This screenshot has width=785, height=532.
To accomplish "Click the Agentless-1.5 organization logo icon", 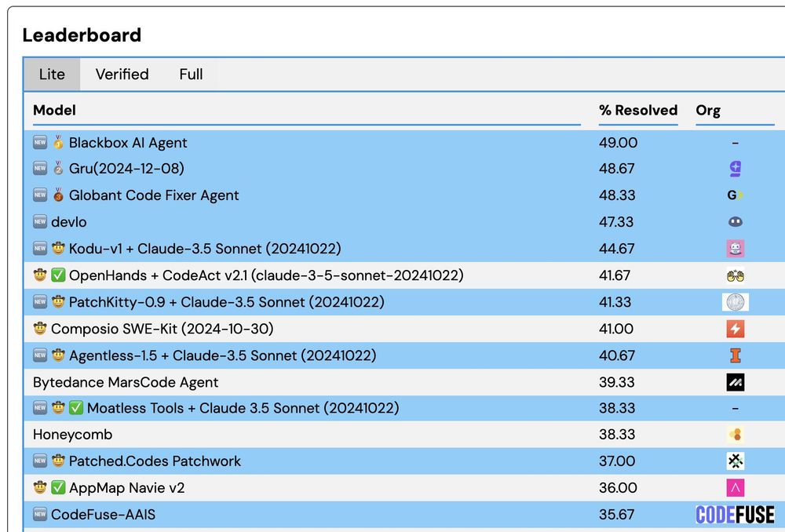I will tap(735, 355).
